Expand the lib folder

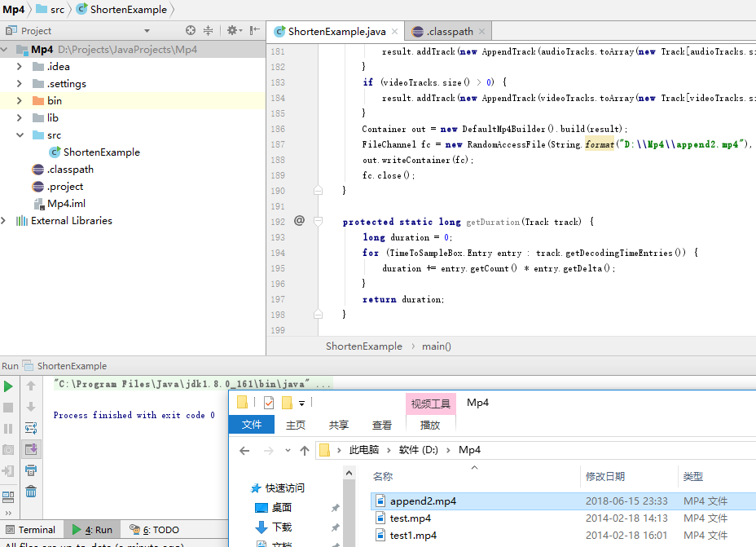20,117
